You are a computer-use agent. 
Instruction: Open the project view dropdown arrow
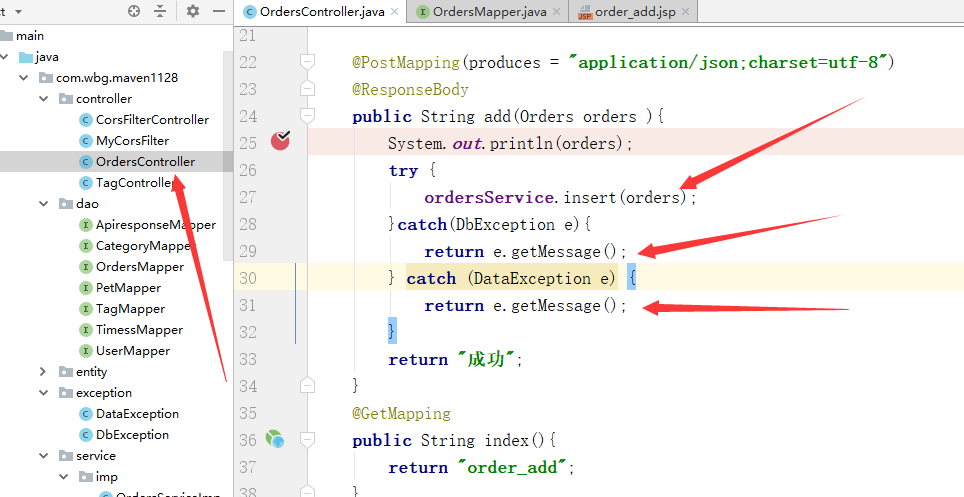click(18, 12)
